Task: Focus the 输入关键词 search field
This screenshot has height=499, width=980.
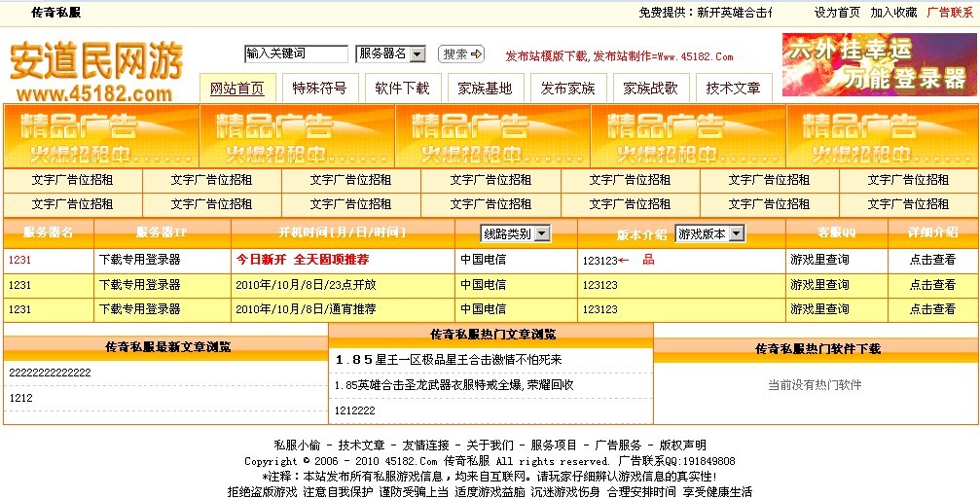Action: [x=296, y=54]
